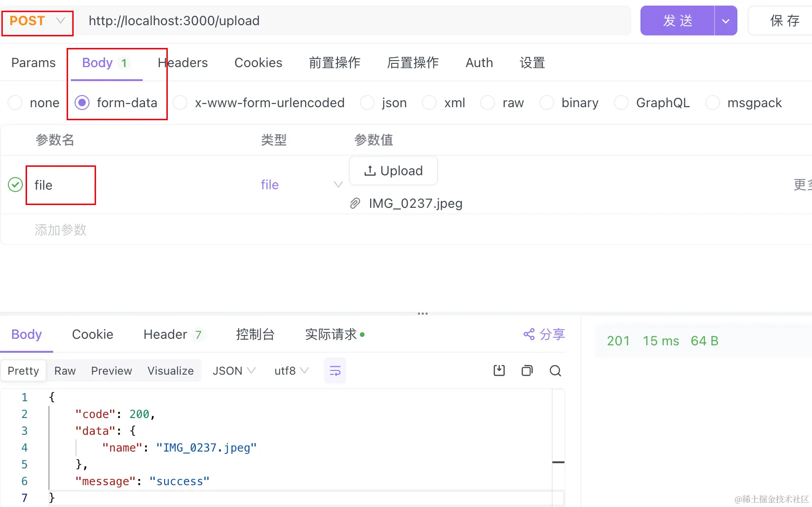Click the panel splitter dots handle
Image resolution: width=812 pixels, height=507 pixels.
pyautogui.click(x=423, y=314)
